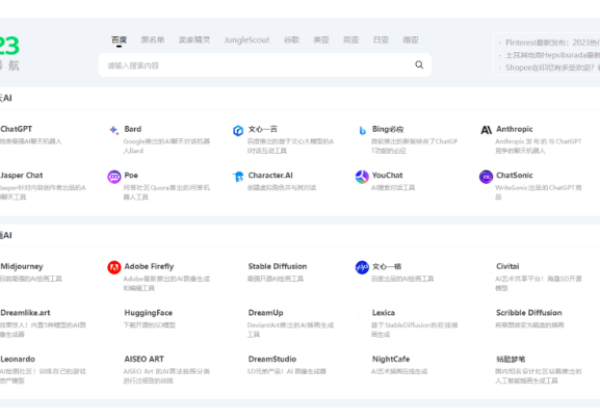Open the Dreamlike.art link

(25, 313)
